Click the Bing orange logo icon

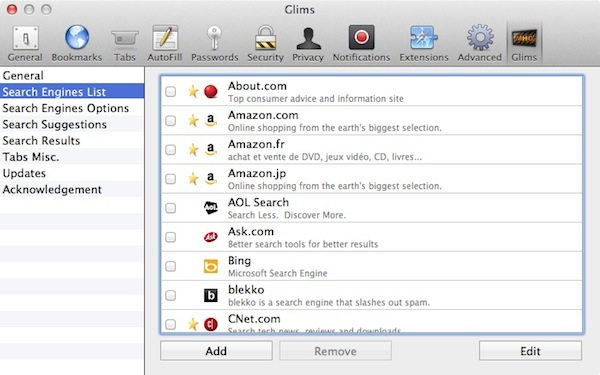coord(211,266)
